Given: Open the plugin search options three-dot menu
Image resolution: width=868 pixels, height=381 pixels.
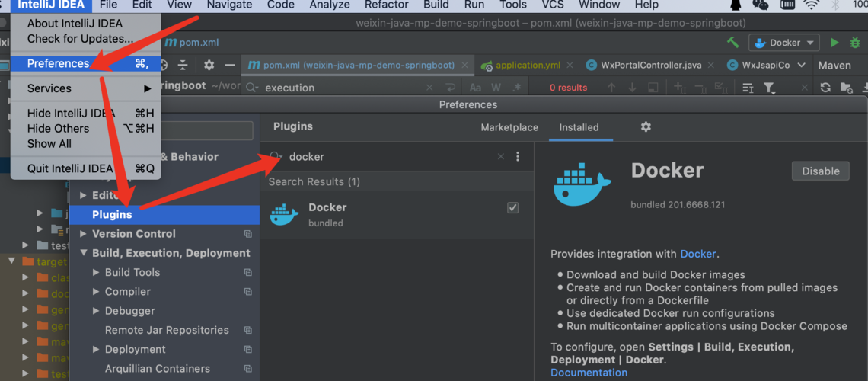Looking at the screenshot, I should coord(518,157).
